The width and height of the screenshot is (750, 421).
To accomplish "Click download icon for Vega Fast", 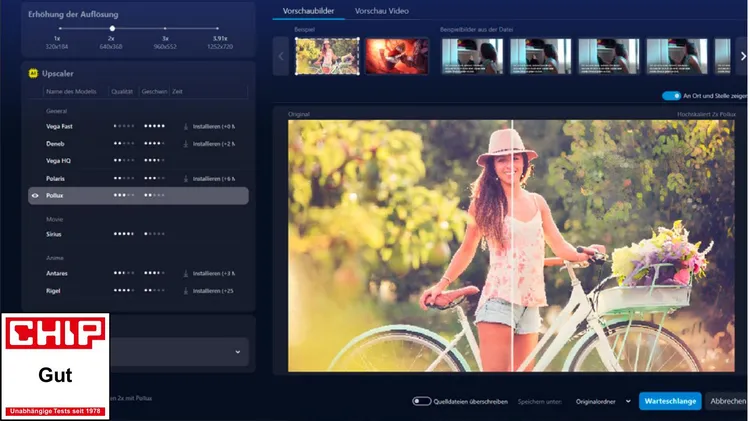I will [x=186, y=127].
